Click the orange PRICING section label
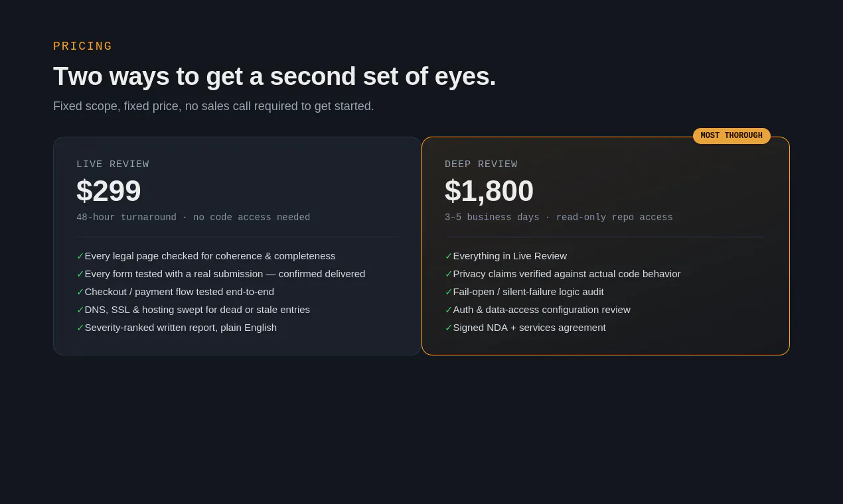Viewport: 843px width, 504px height. (83, 46)
